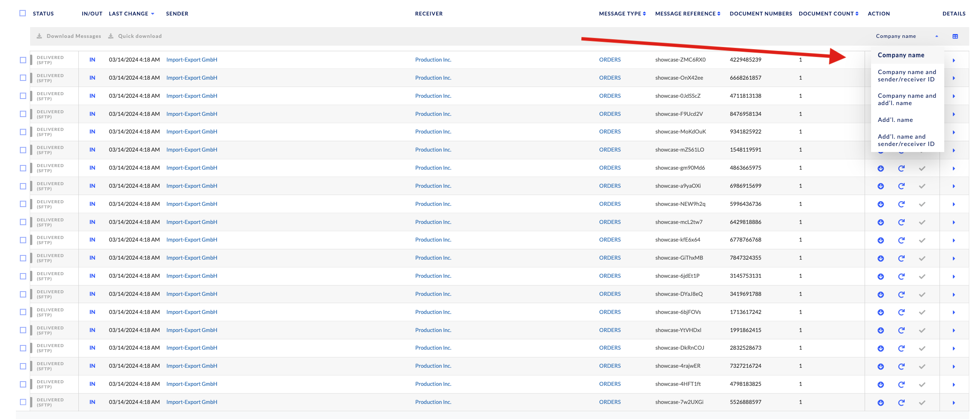Check the box for the showcase-mZS61LO row
This screenshot has width=980, height=419.
pos(23,150)
